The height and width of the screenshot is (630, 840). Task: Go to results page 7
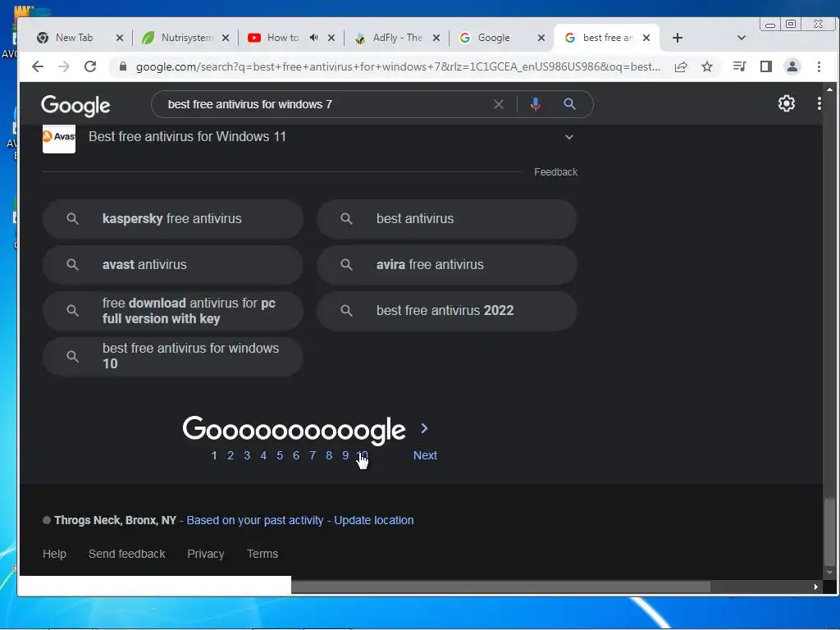313,455
